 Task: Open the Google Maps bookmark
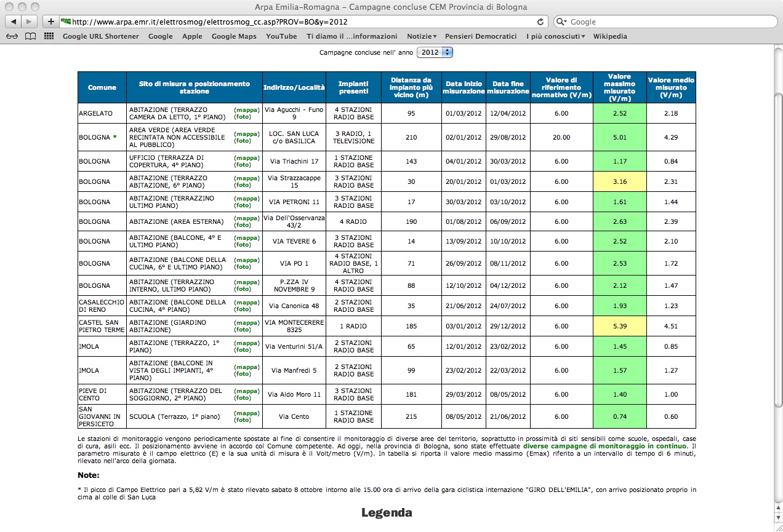point(234,36)
